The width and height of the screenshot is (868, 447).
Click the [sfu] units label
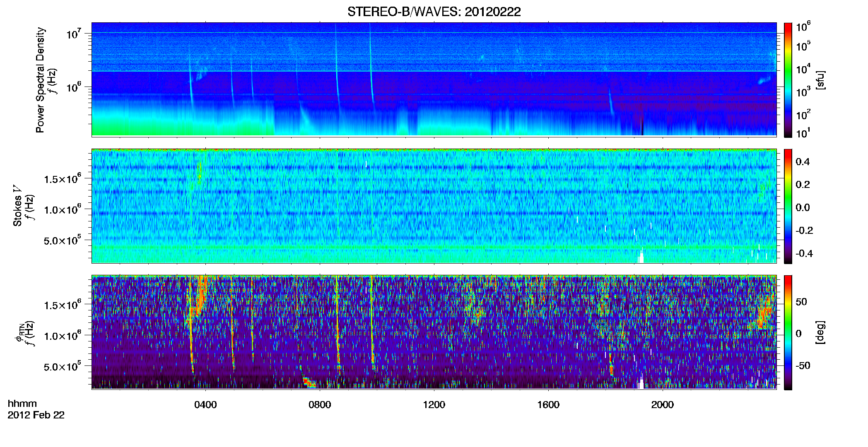(x=821, y=80)
